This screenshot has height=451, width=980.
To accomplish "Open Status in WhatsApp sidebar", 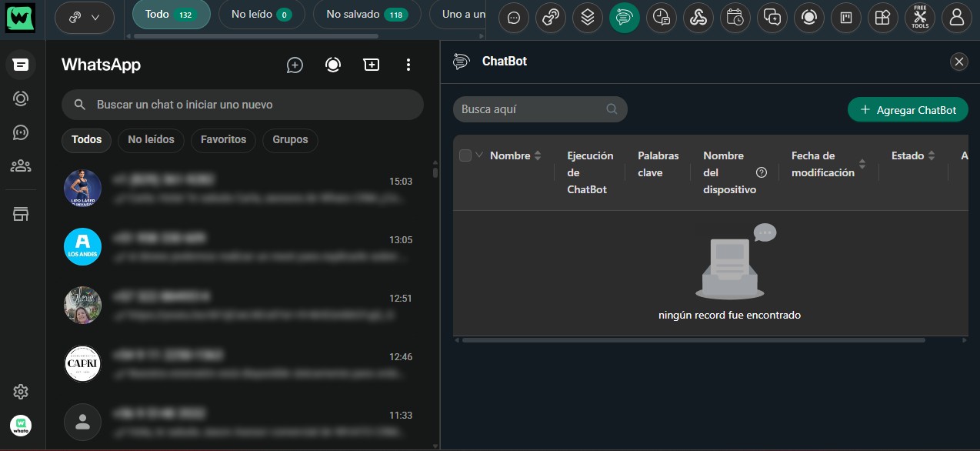I will (21, 99).
